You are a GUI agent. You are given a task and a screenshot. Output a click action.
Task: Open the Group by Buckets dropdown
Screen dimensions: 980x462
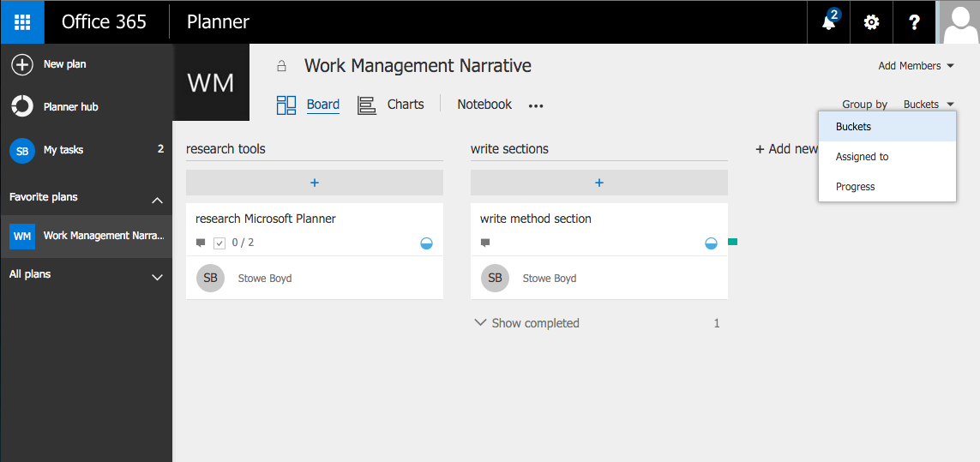929,105
